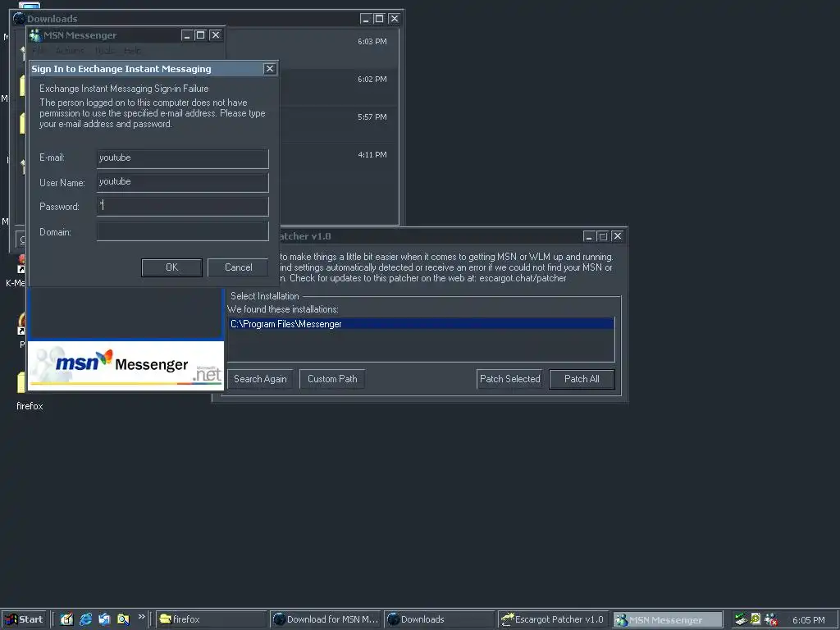The width and height of the screenshot is (840, 630).
Task: Click the MSN Messenger signed-out tray icon
Action: [x=771, y=620]
